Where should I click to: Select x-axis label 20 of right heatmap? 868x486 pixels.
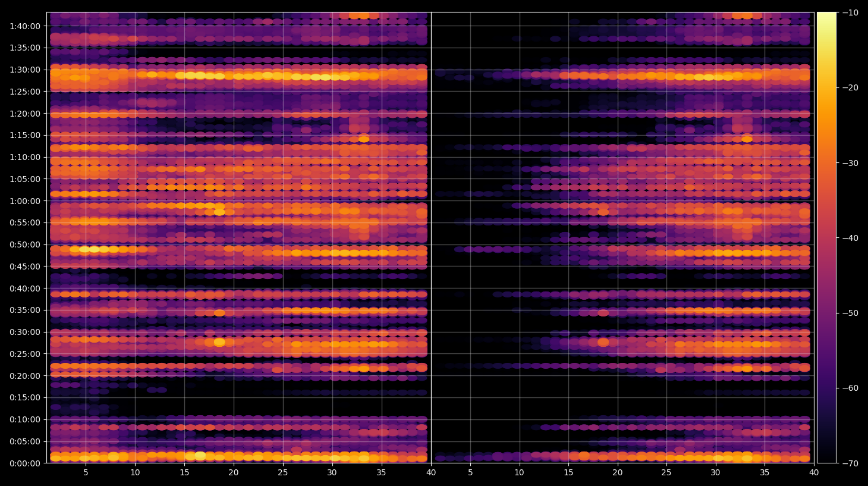[618, 473]
